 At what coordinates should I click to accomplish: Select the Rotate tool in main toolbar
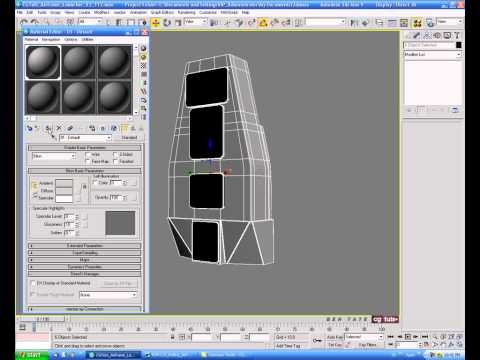click(x=167, y=23)
